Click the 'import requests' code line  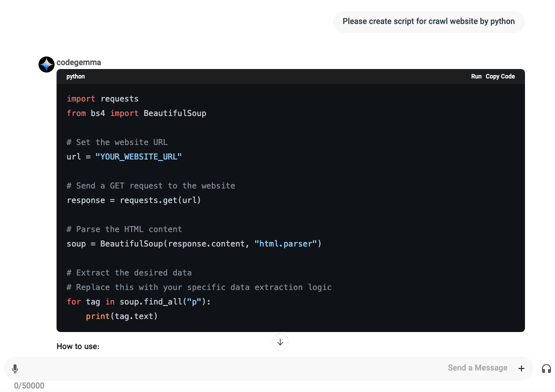pos(103,98)
